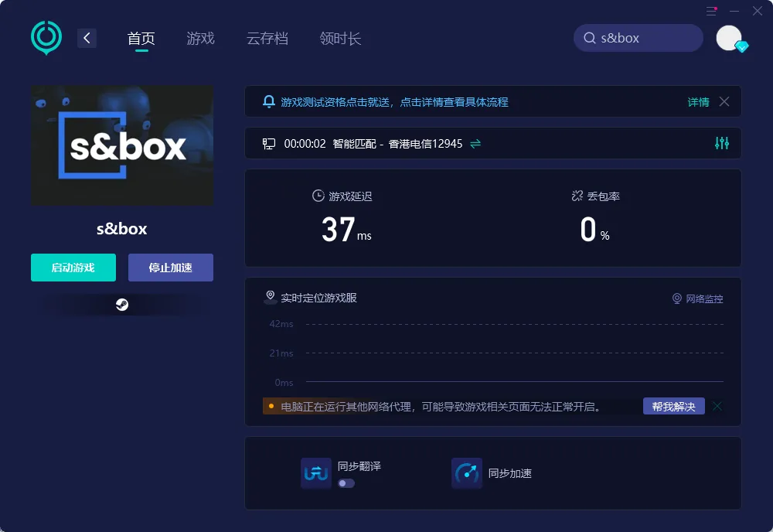Click the 37 ms latency value

click(x=346, y=230)
